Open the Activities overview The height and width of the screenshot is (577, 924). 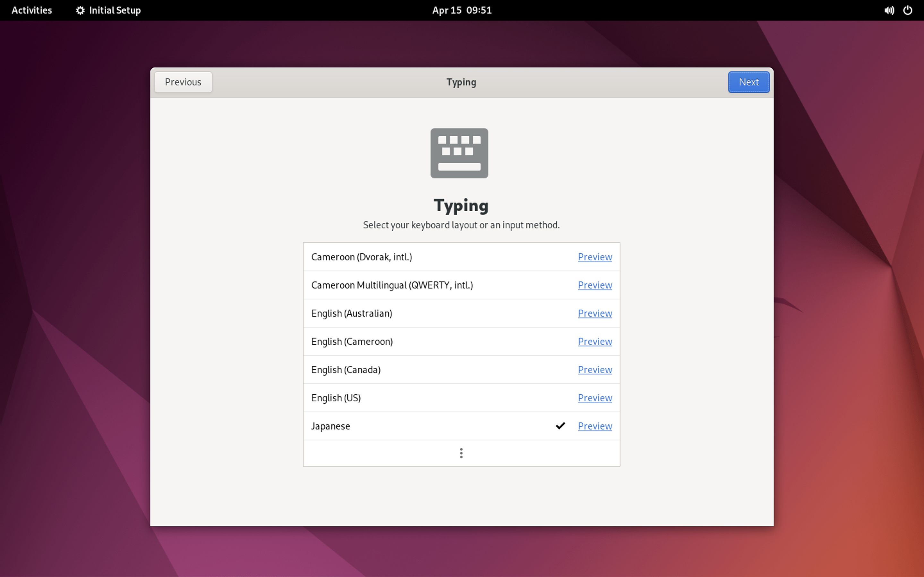click(32, 10)
